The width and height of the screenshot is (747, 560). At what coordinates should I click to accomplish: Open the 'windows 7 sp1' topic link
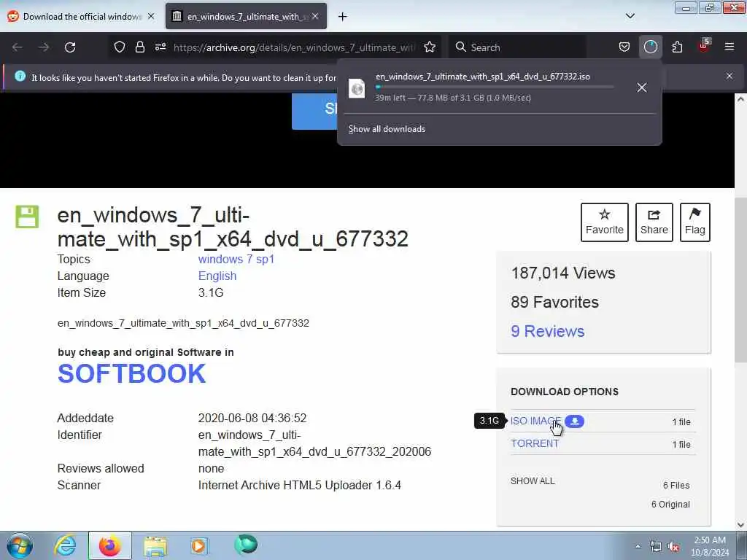pyautogui.click(x=236, y=259)
